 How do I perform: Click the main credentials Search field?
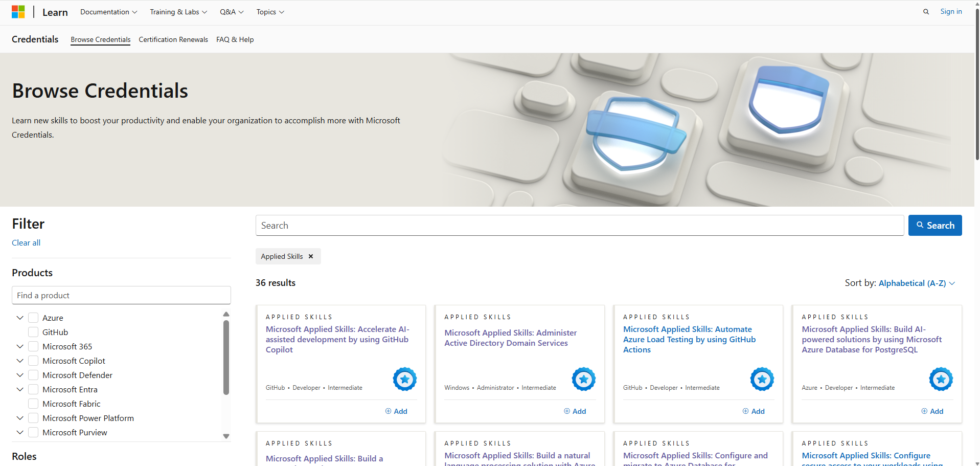click(x=580, y=226)
